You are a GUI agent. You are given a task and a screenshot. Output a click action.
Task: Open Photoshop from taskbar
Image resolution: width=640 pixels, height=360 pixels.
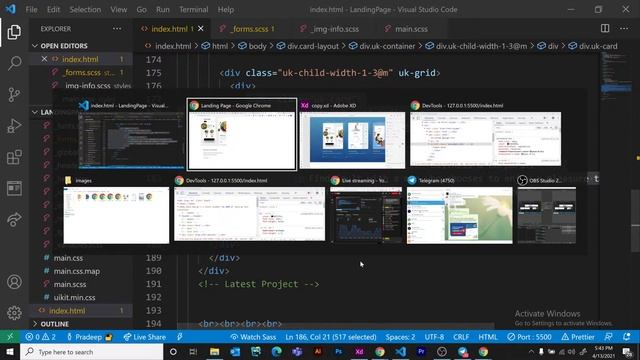coord(338,352)
